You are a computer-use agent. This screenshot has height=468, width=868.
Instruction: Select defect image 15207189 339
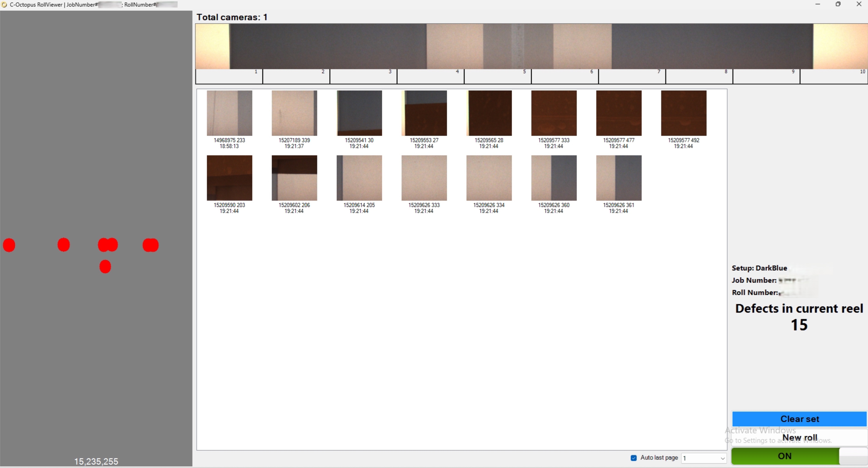294,113
